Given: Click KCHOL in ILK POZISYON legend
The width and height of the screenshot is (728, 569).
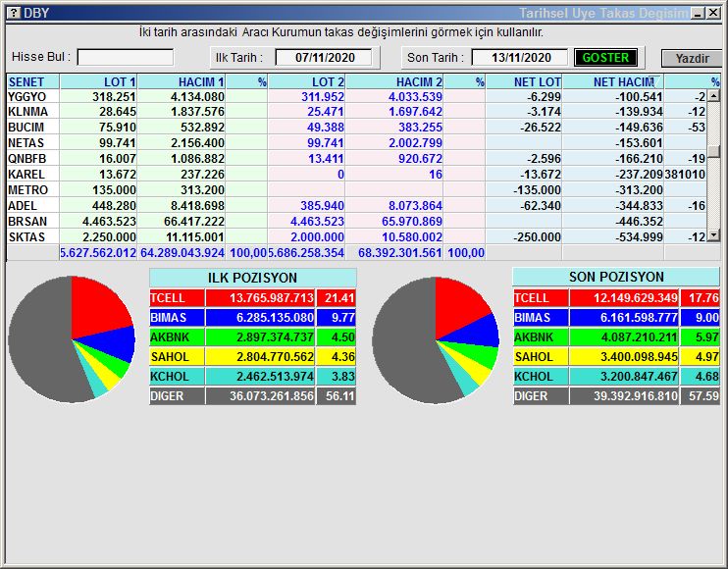Looking at the screenshot, I should click(x=177, y=377).
